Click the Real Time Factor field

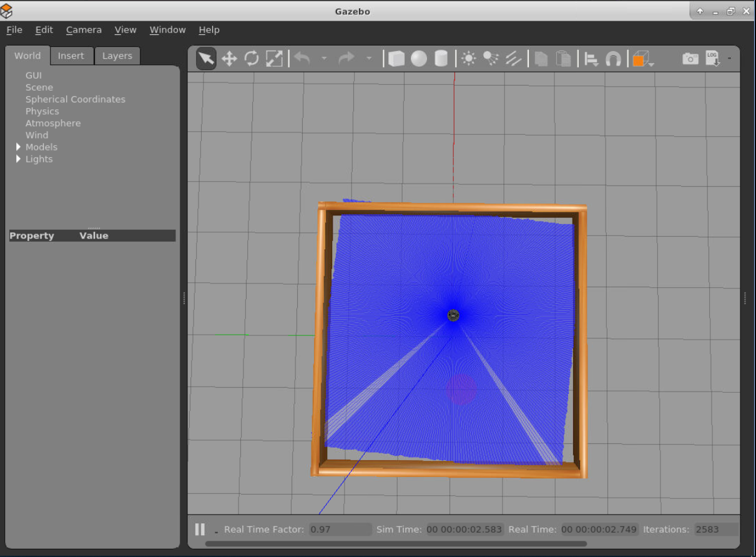pos(340,530)
